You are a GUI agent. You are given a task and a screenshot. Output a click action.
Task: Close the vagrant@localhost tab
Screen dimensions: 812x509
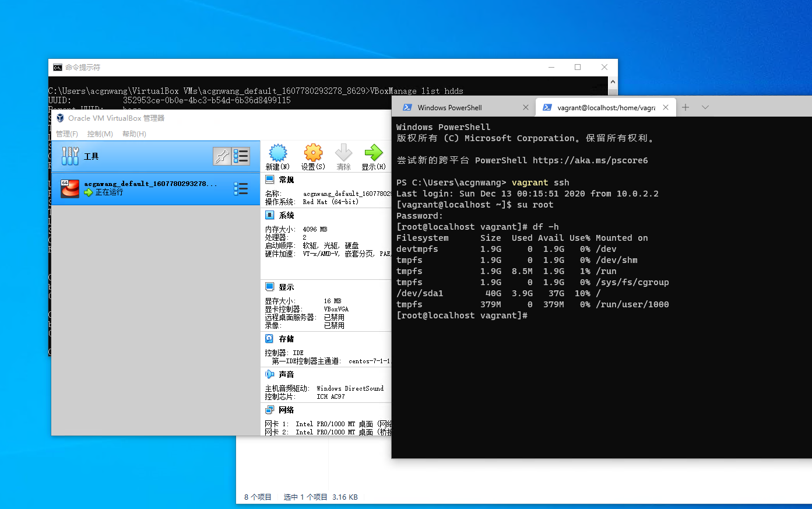[x=666, y=107]
